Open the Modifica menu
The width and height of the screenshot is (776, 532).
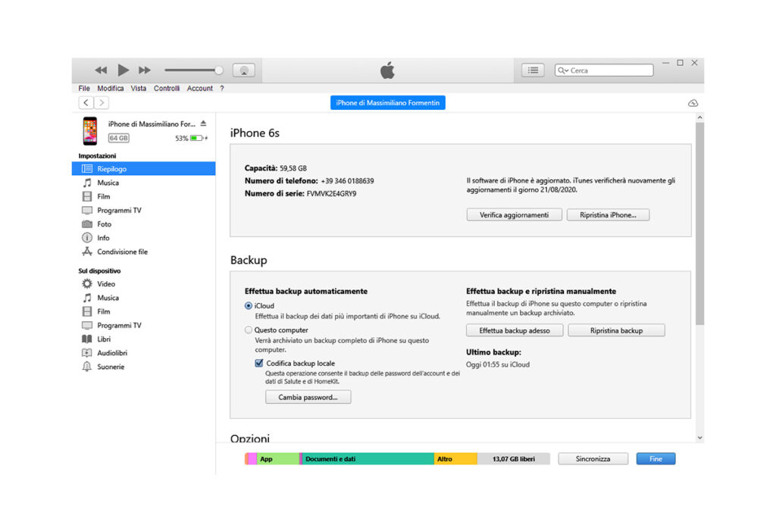point(111,88)
